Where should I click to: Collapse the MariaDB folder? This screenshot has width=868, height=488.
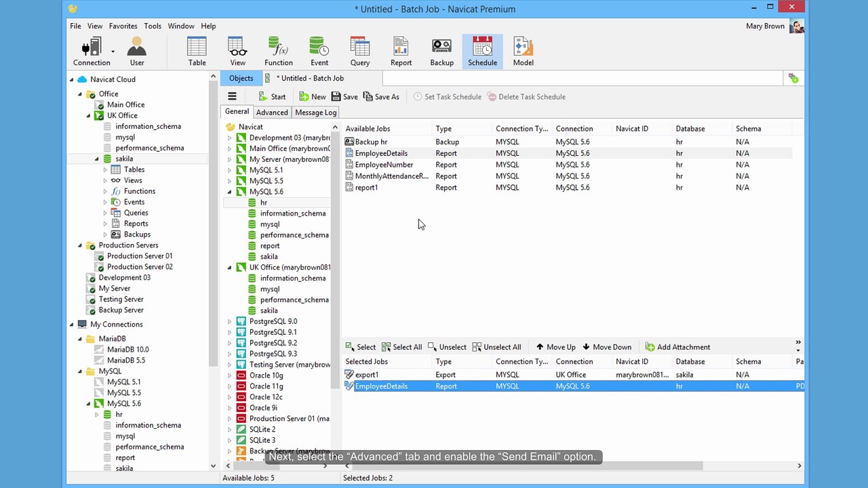point(80,339)
